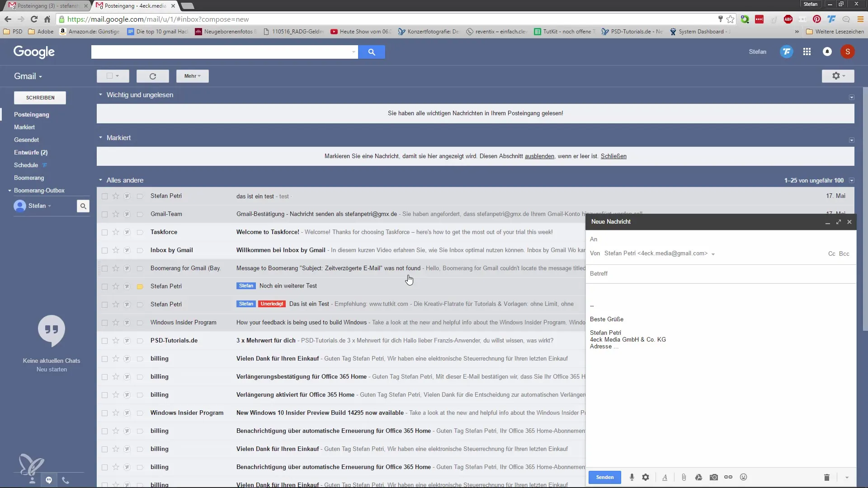Click the refresh inbox button
Screen dimensions: 868x488
(153, 76)
